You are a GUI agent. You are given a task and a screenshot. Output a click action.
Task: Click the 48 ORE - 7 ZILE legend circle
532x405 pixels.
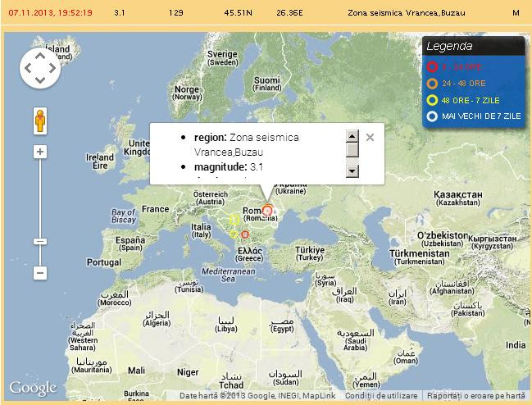click(x=432, y=100)
